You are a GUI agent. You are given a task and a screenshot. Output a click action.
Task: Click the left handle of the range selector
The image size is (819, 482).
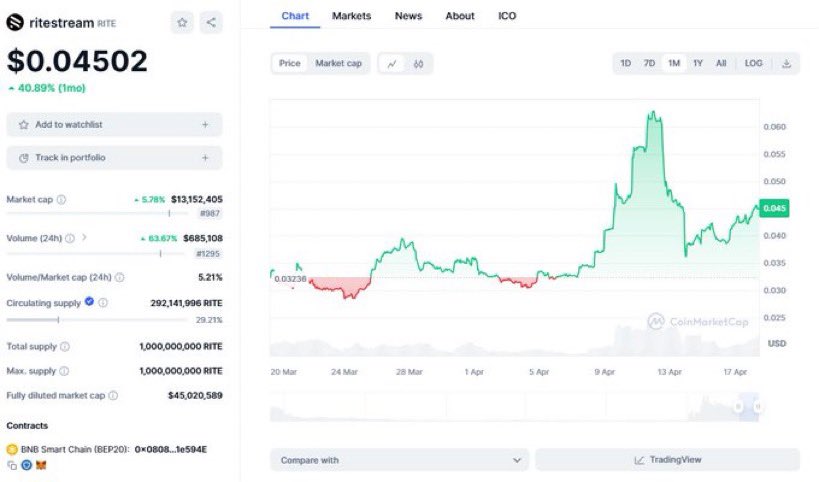coord(738,406)
